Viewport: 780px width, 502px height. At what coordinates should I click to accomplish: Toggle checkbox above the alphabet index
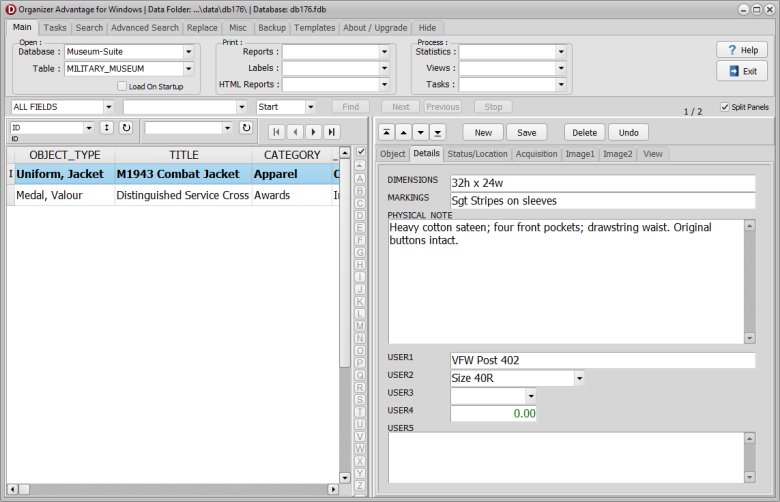tap(360, 152)
